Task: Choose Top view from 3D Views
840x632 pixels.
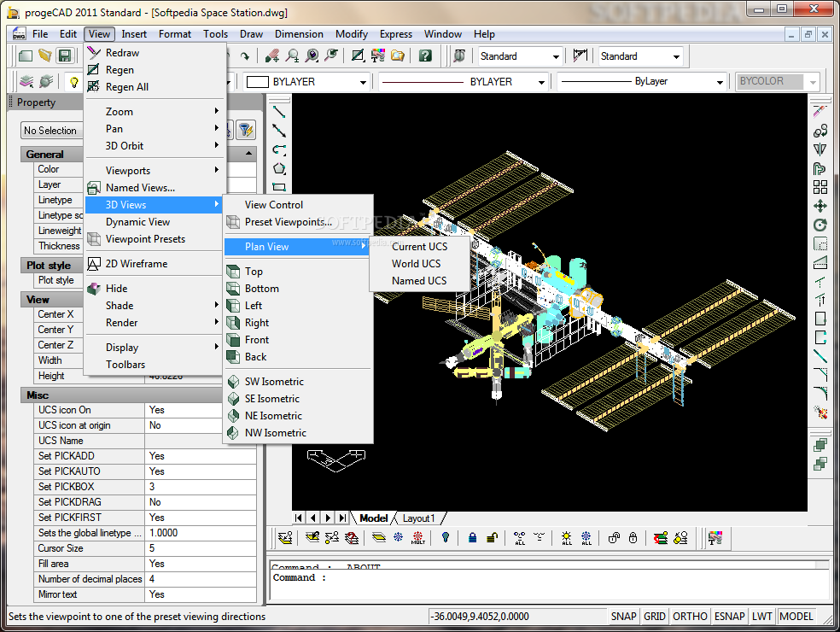Action: click(x=254, y=272)
